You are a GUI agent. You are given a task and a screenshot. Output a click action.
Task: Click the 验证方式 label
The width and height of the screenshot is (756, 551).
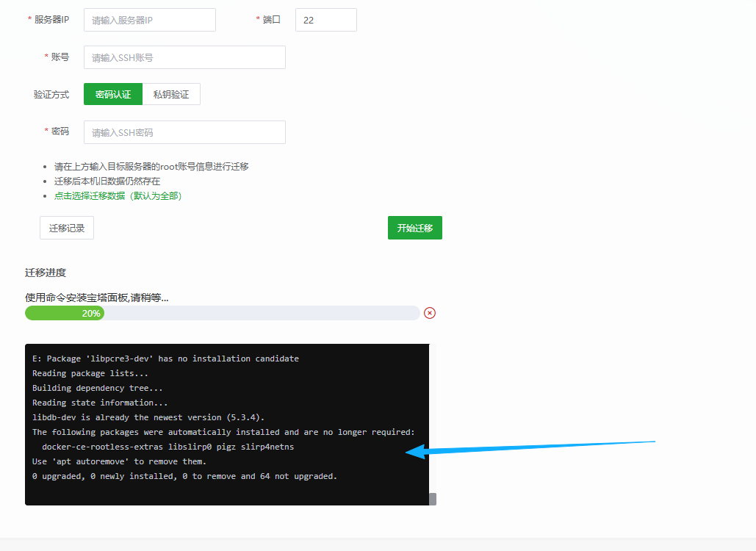pos(51,95)
